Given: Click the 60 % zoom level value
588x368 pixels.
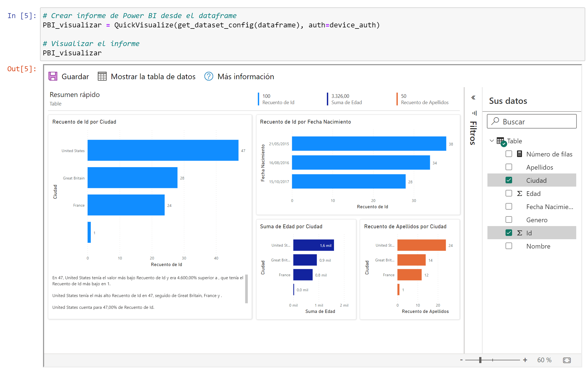Looking at the screenshot, I should click(x=544, y=360).
